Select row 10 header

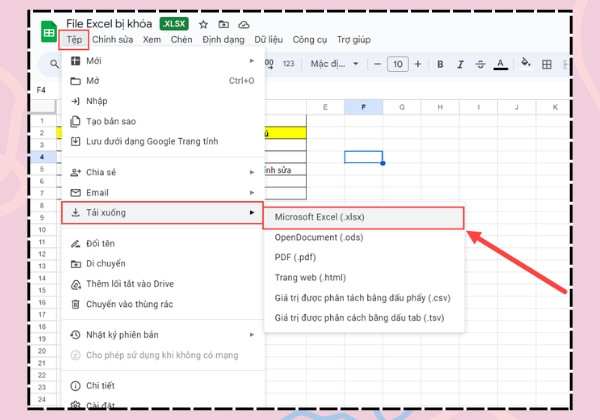click(42, 230)
